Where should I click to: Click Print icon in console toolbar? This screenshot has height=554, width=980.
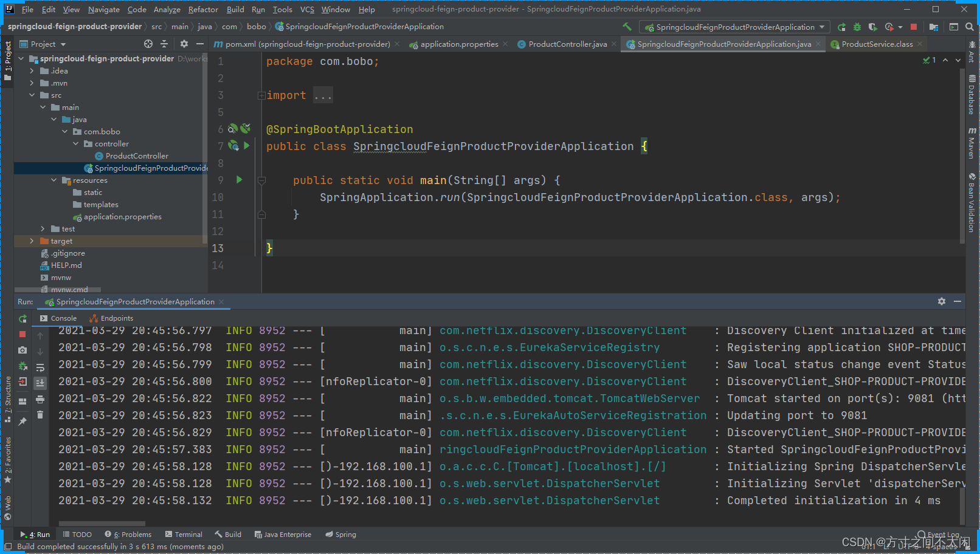[x=40, y=399]
